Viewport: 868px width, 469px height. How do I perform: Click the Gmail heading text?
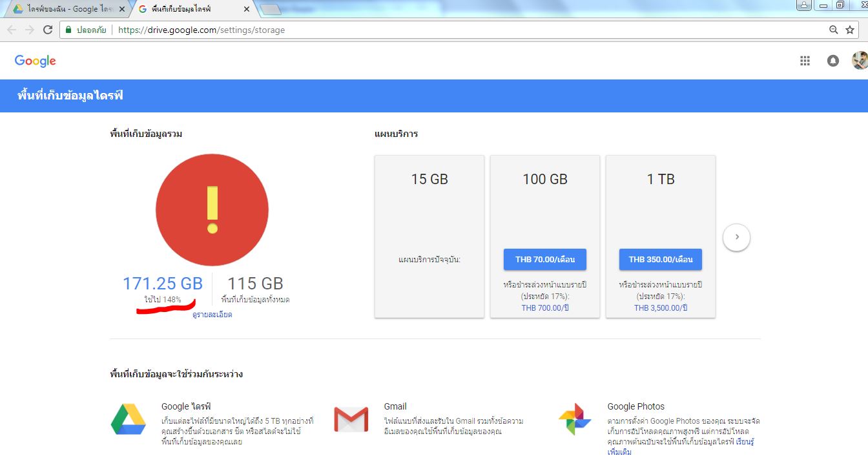(x=395, y=406)
